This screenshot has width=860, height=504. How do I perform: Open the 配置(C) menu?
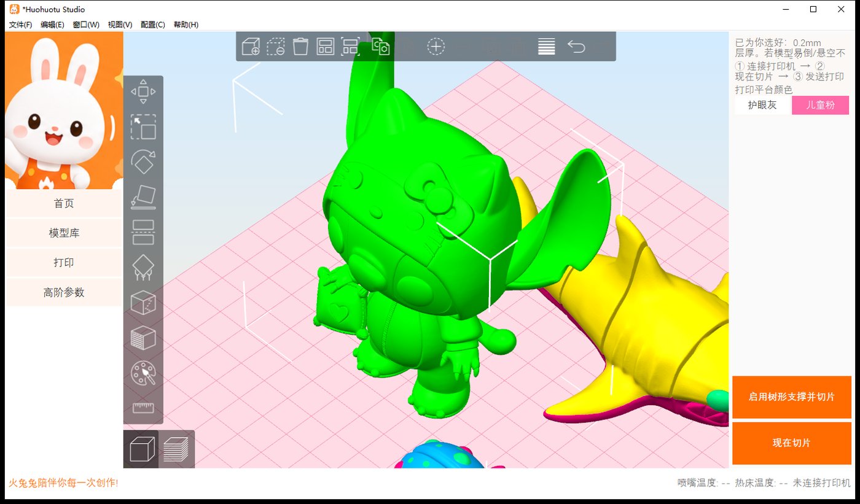click(x=153, y=25)
